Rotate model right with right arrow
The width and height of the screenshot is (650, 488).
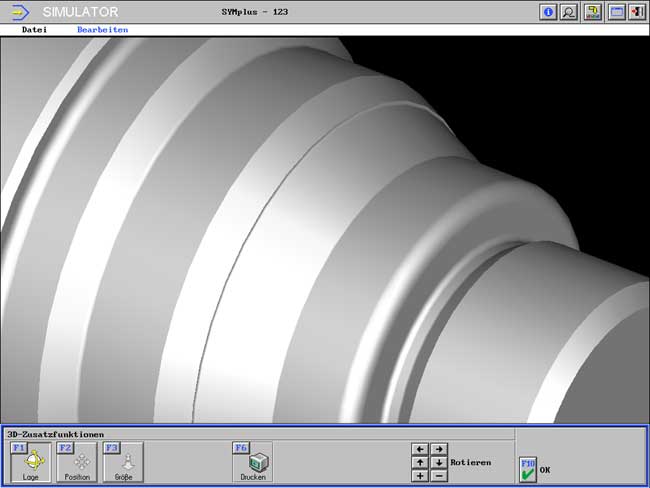[439, 450]
